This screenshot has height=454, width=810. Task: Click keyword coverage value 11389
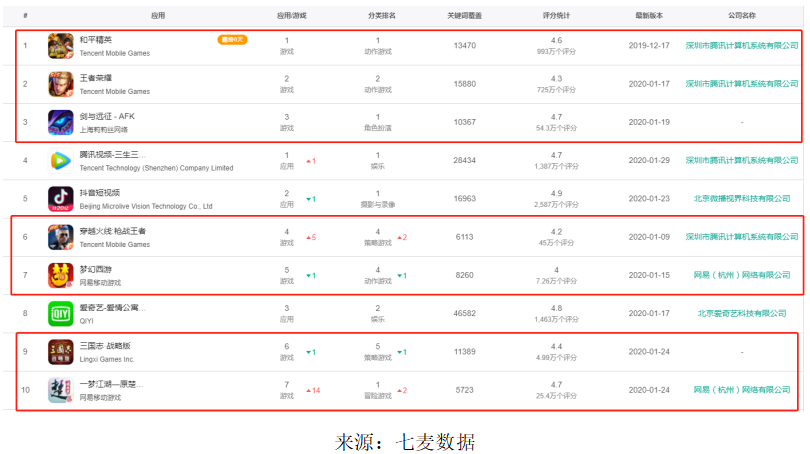[464, 351]
